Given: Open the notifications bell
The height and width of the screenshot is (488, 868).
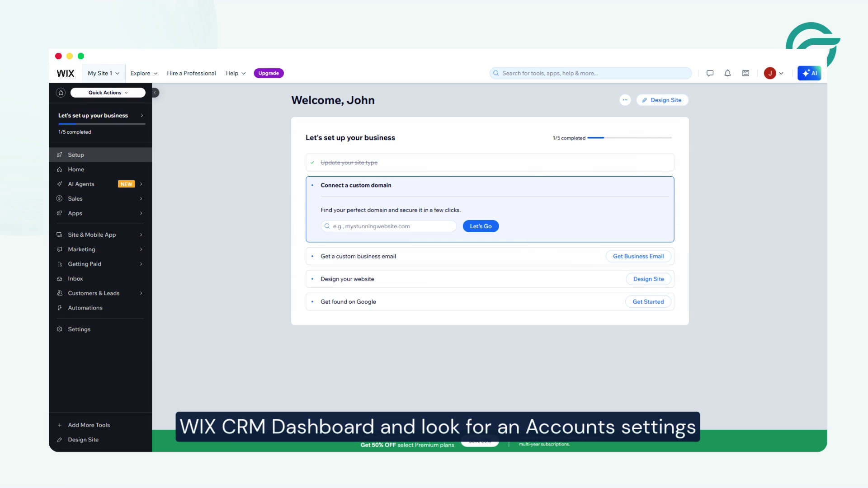Looking at the screenshot, I should tap(727, 73).
